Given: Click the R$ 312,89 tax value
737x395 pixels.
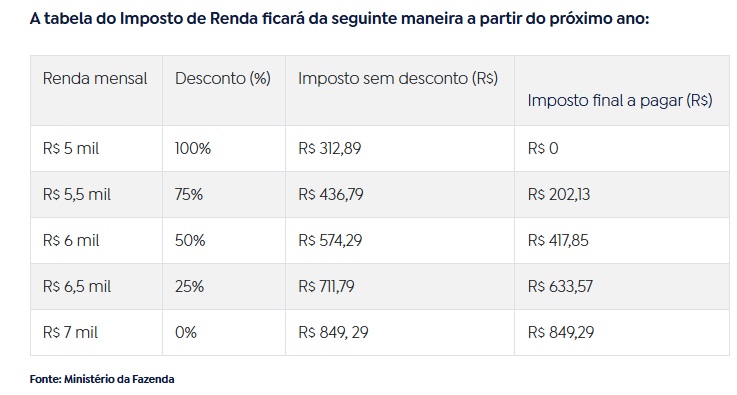Looking at the screenshot, I should click(x=329, y=149).
